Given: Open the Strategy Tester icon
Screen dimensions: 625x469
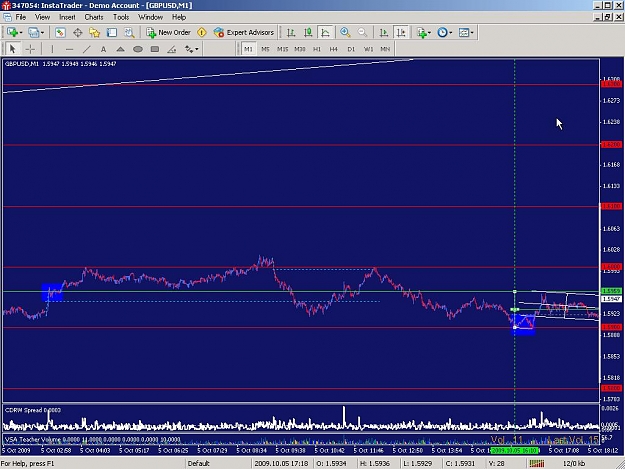Looking at the screenshot, I should tap(129, 33).
